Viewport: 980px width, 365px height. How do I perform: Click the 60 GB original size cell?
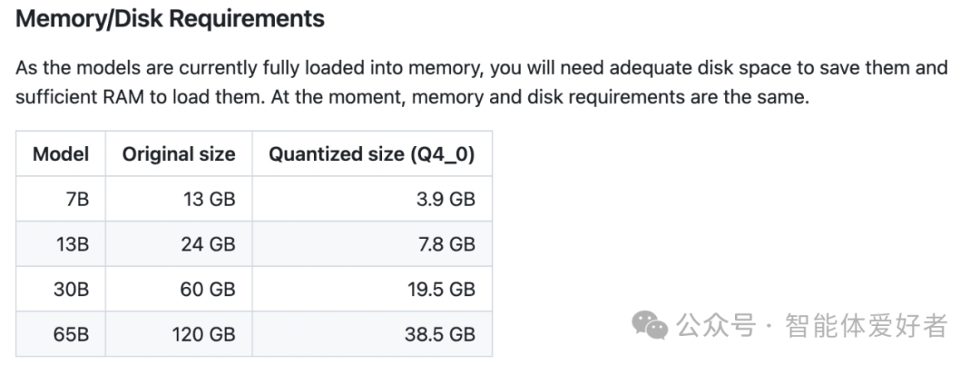[179, 289]
